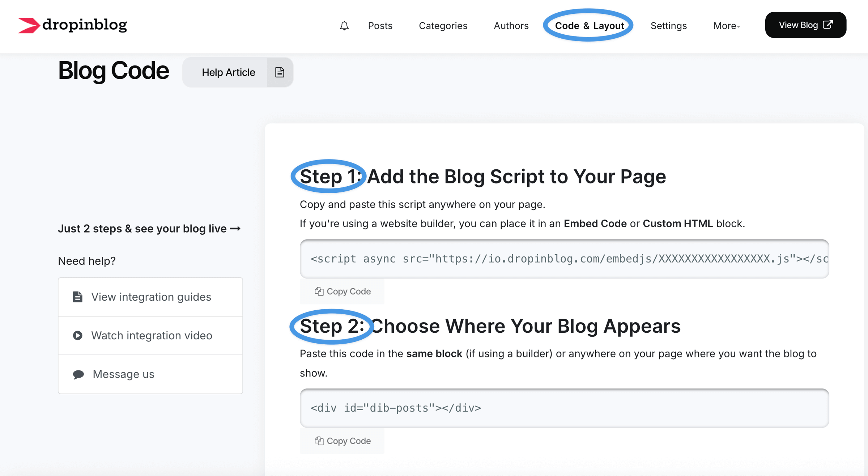Open the Authors section

pyautogui.click(x=511, y=26)
